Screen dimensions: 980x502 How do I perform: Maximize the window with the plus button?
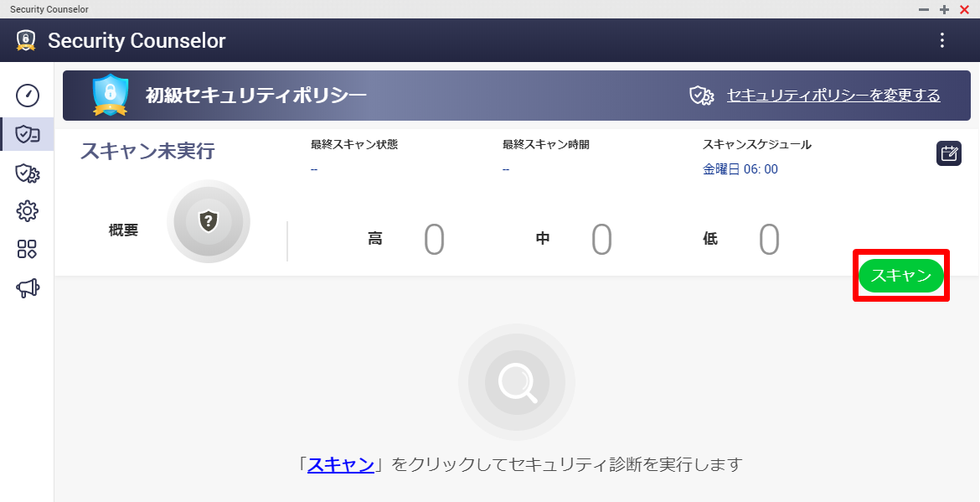(x=944, y=9)
